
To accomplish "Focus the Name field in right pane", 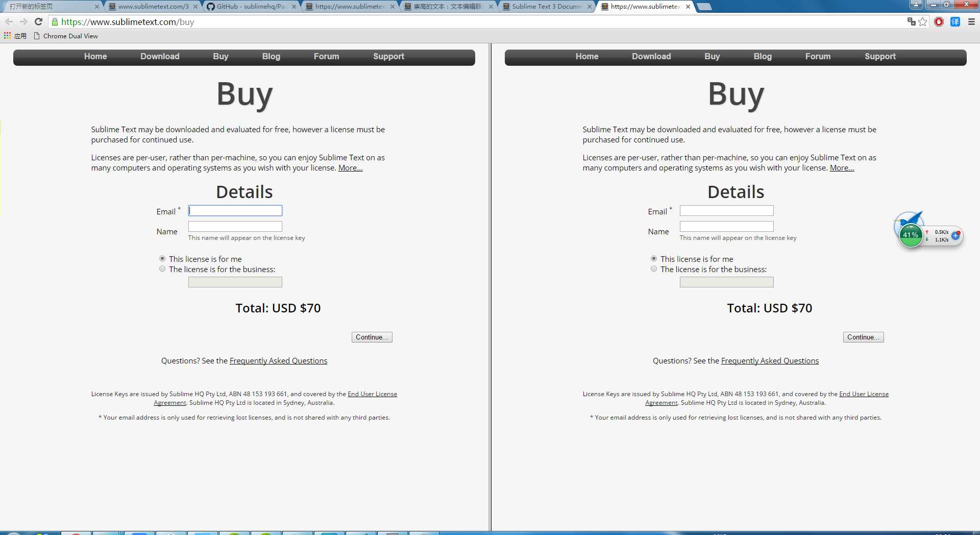I will tap(726, 226).
